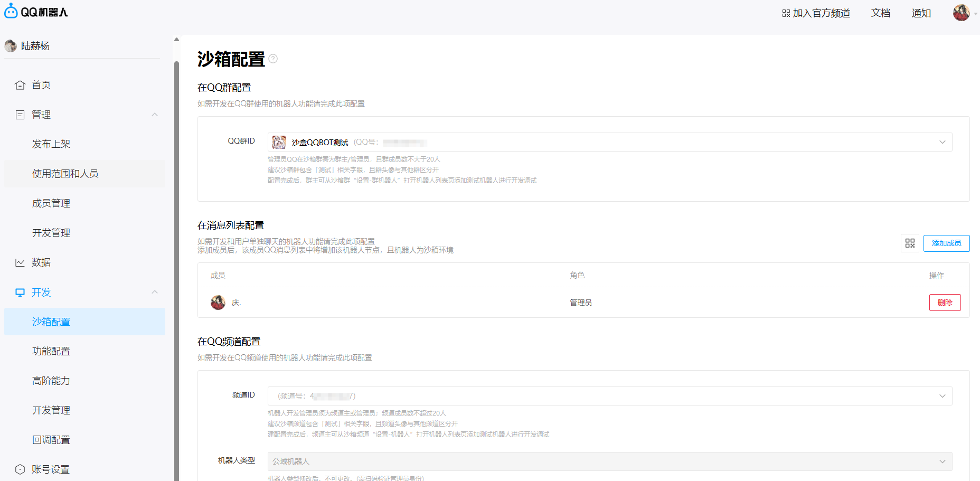Open the 文档 link in header
Image resolution: width=980 pixels, height=481 pixels.
pyautogui.click(x=880, y=13)
